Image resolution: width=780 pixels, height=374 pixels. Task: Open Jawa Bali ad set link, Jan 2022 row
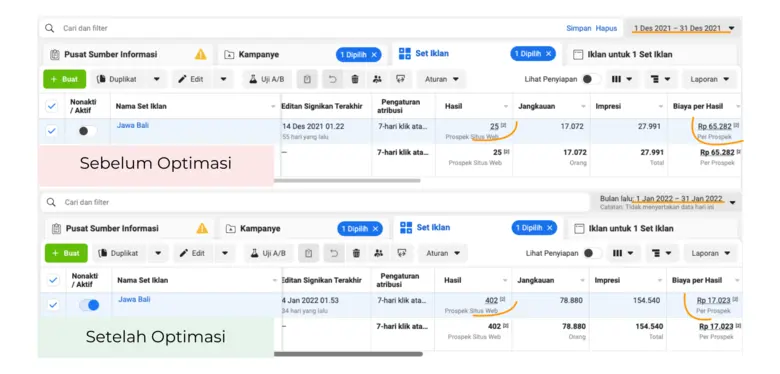pos(134,299)
